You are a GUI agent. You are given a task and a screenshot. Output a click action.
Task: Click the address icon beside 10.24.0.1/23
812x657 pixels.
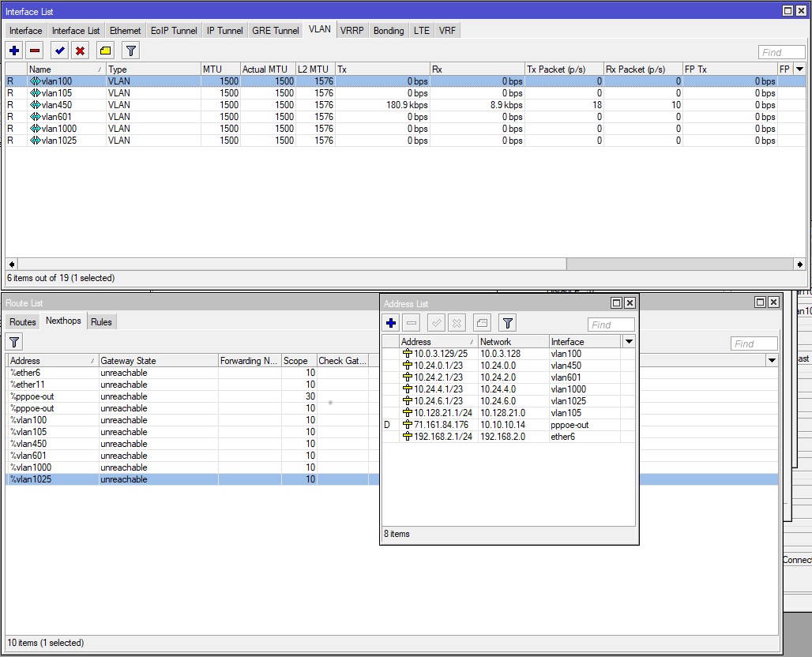408,366
